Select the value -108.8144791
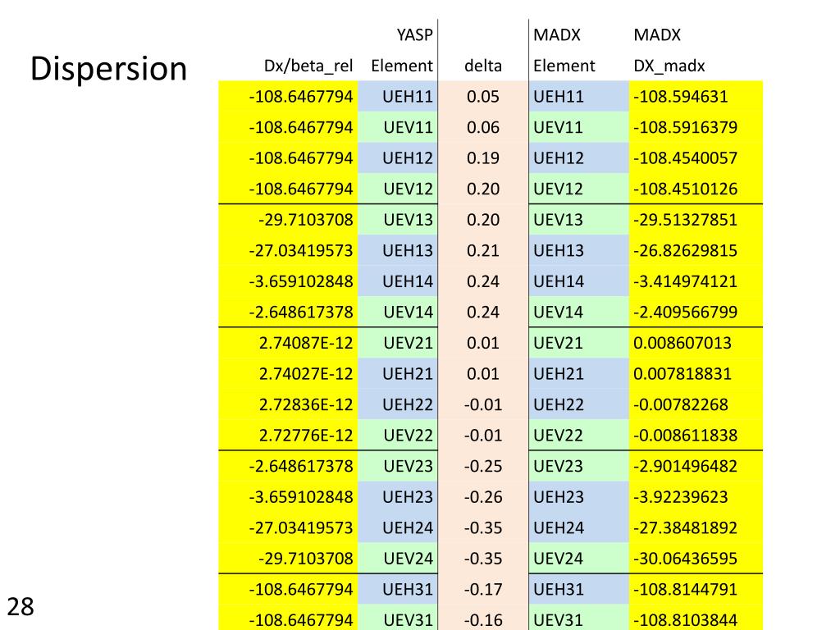Screen dimensions: 840x630 (x=685, y=589)
